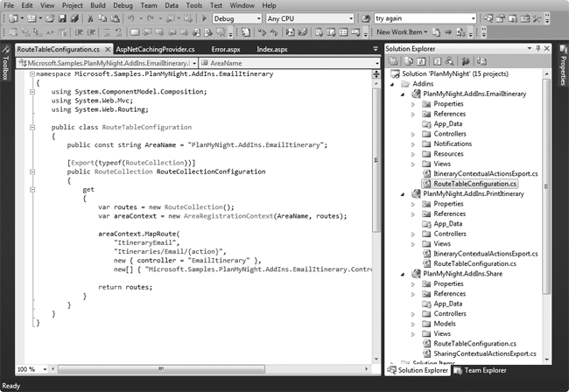Screen dimensions: 569x392
Task: Switch to the Error.aspx tab
Action: pos(226,49)
